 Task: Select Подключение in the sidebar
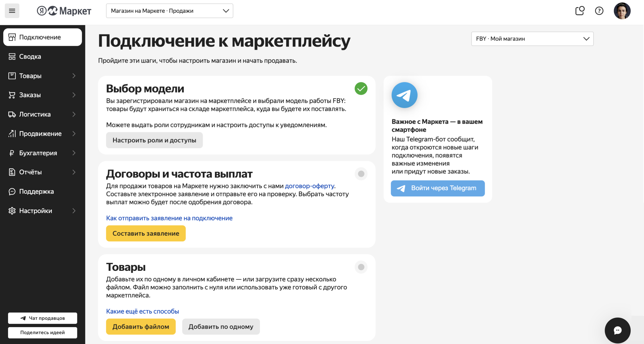(43, 37)
